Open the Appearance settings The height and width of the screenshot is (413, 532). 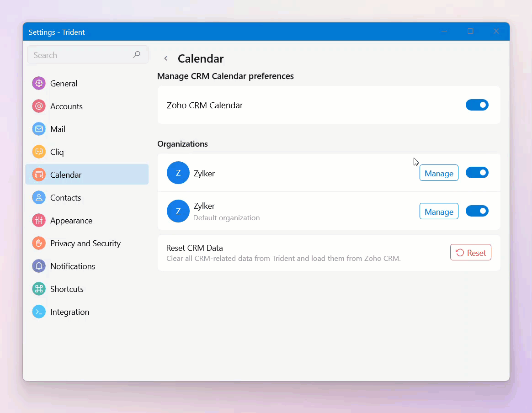[x=87, y=220]
